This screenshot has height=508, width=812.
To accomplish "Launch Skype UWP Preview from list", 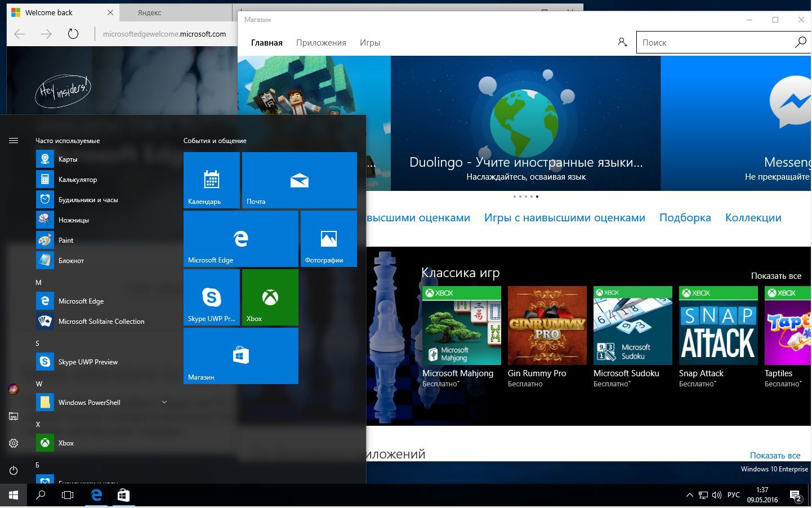I will (102, 362).
